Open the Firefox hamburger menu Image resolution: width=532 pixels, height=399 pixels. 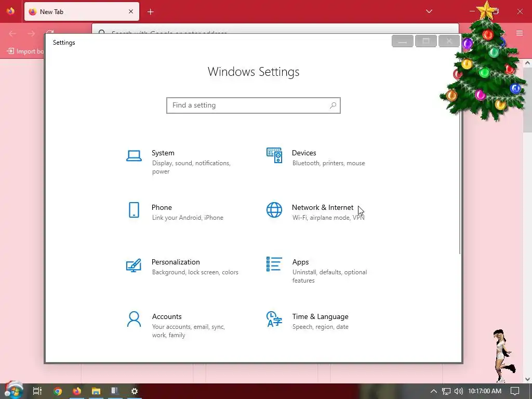(520, 33)
